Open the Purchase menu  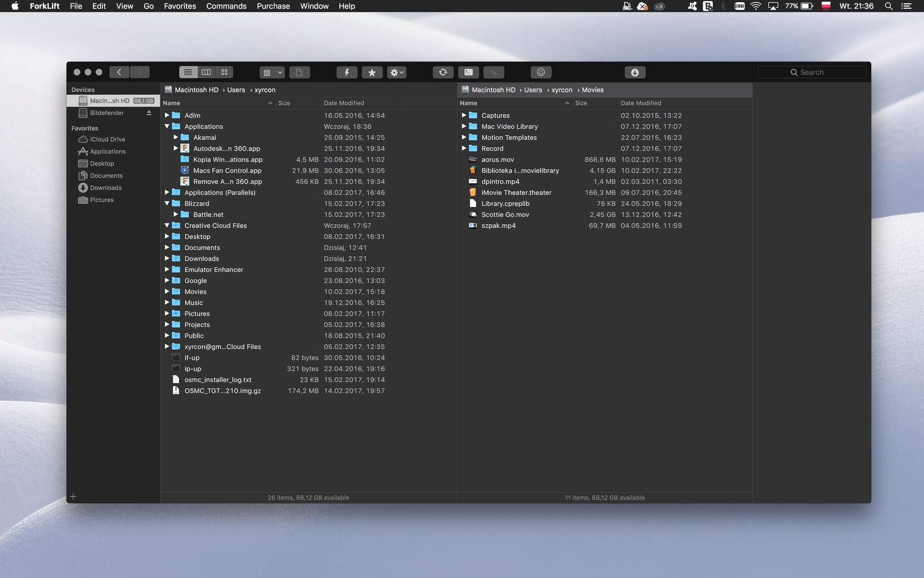(x=273, y=6)
